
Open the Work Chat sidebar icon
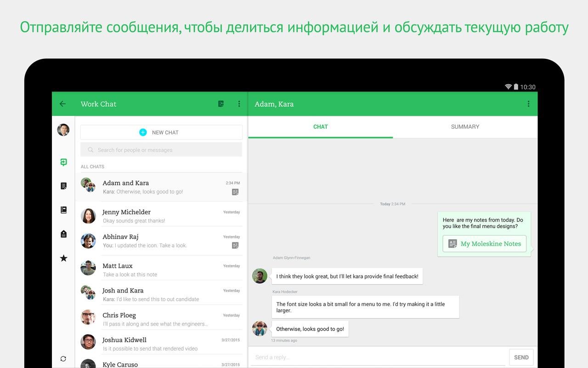click(x=63, y=162)
